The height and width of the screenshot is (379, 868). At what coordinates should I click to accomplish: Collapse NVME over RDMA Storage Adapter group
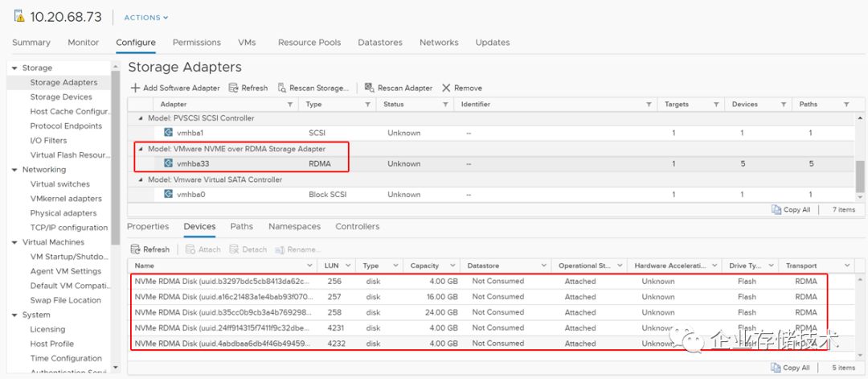141,149
